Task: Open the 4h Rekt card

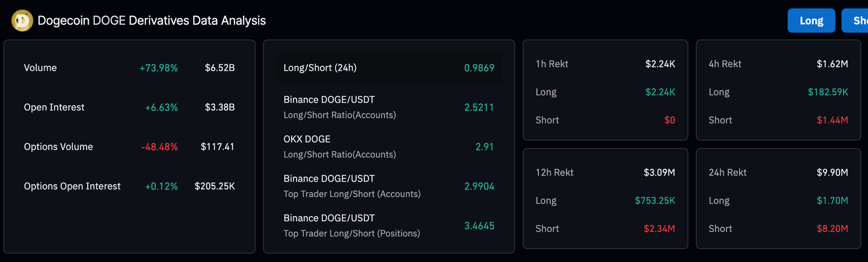Action: tap(778, 91)
